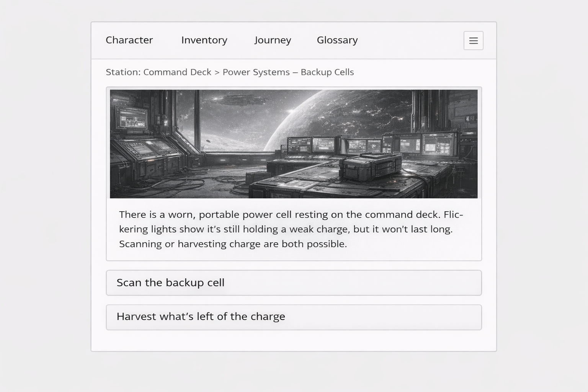The image size is (588, 392).
Task: Click the Scan the backup cell button
Action: point(170,283)
